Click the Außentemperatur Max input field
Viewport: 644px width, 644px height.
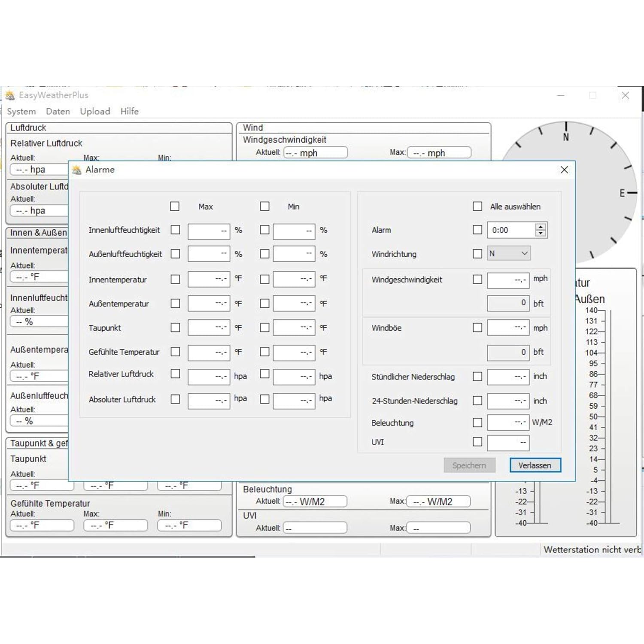[x=209, y=304]
